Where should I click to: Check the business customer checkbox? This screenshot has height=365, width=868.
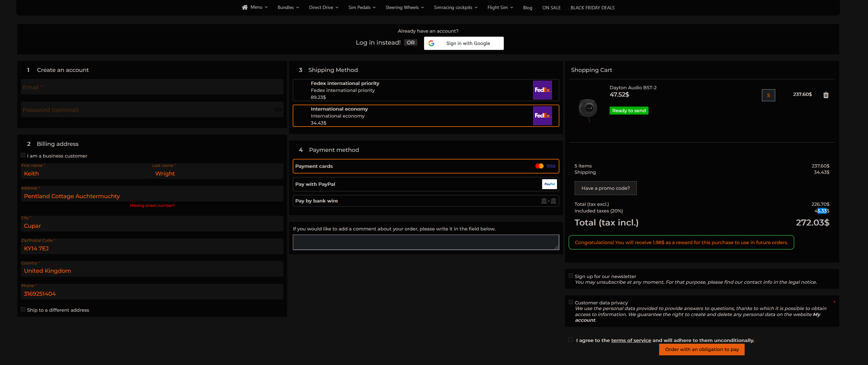[23, 155]
